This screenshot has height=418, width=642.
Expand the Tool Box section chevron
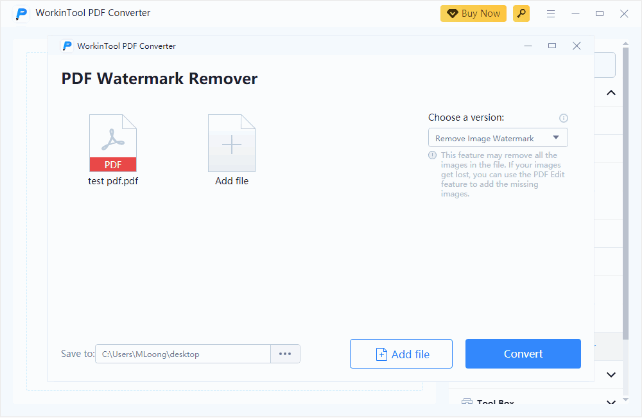[x=611, y=402]
